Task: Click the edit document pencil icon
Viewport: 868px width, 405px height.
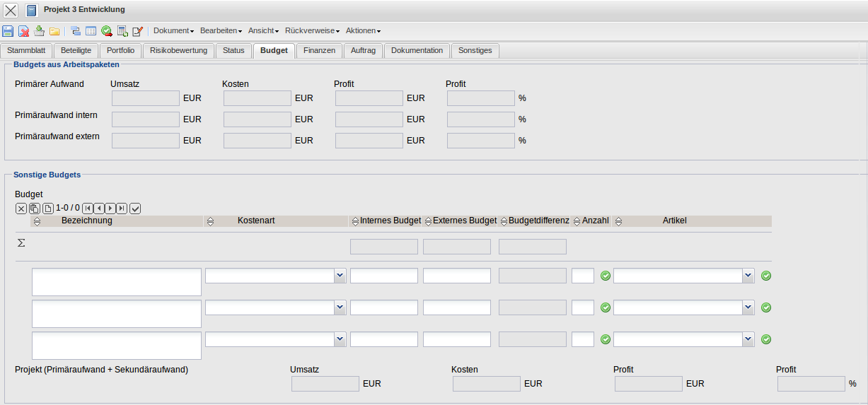Action: tap(137, 31)
